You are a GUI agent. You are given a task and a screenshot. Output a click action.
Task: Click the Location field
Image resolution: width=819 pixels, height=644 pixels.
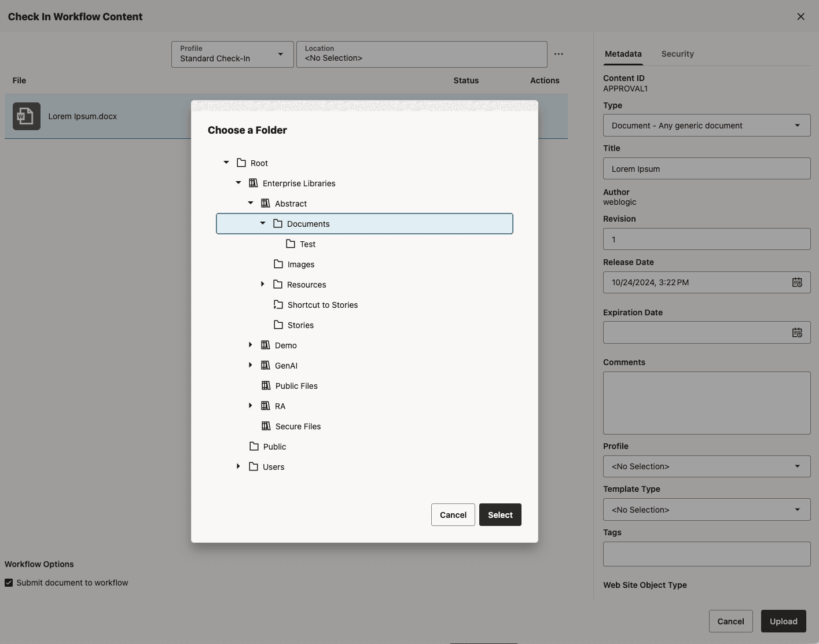tap(422, 54)
